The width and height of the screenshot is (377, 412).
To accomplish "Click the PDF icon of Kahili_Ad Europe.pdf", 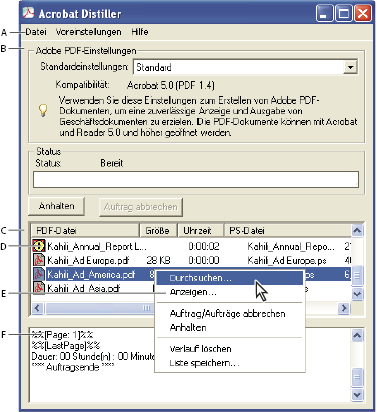I will click(x=39, y=260).
